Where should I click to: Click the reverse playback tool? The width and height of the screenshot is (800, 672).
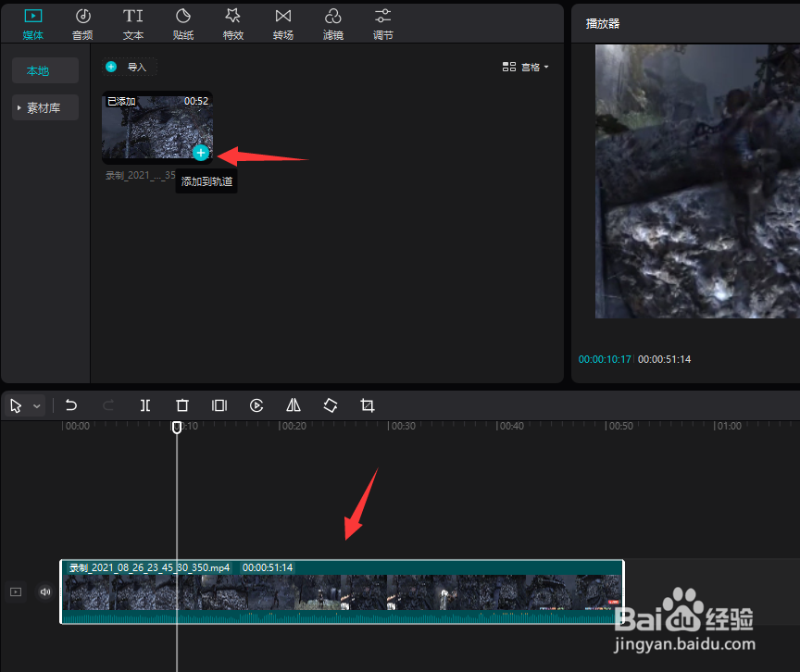256,405
